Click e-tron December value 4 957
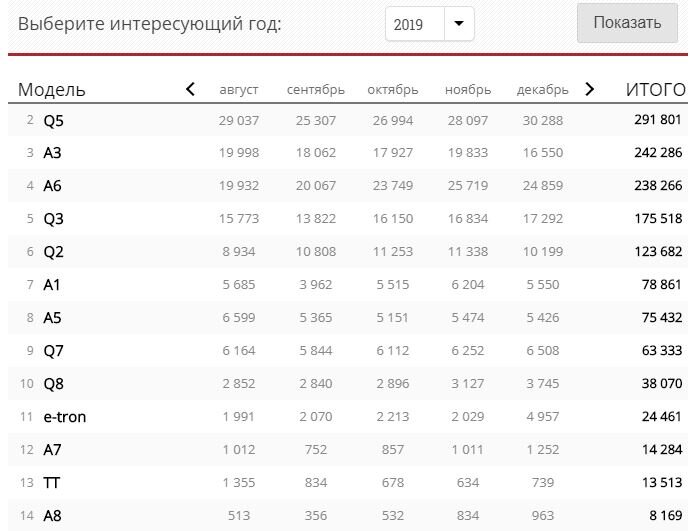This screenshot has width=693, height=531. point(543,416)
